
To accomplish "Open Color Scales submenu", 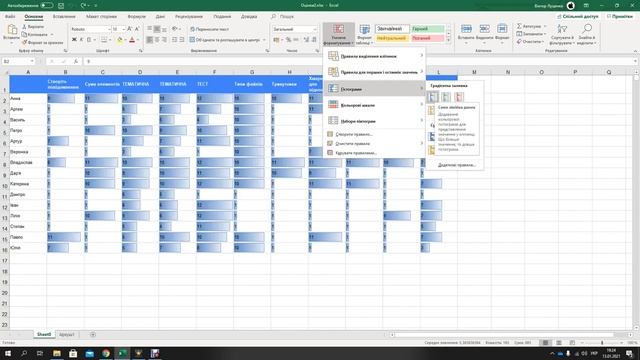I will click(374, 105).
